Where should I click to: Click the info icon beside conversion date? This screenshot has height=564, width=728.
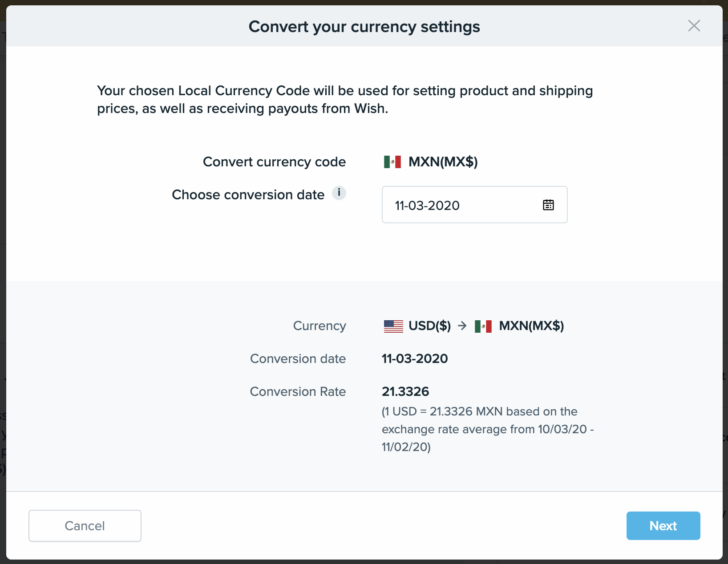[339, 193]
